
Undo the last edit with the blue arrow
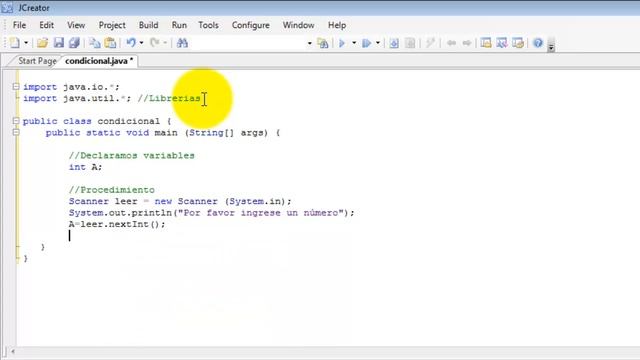click(131, 42)
